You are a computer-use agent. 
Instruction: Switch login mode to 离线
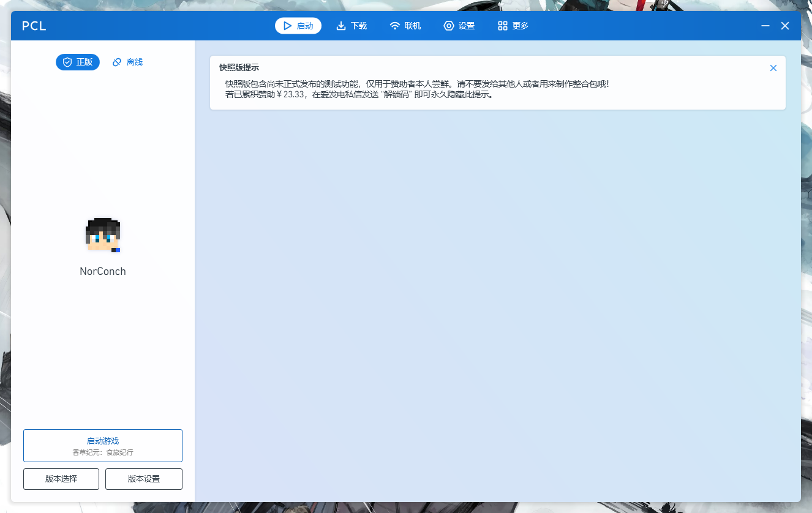pos(134,62)
